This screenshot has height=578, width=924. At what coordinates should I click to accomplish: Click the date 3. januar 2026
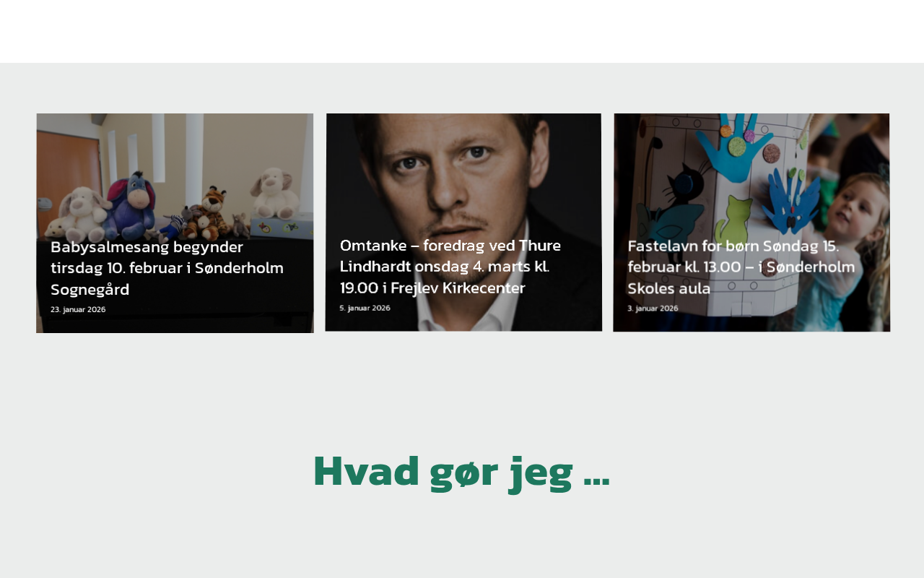(x=653, y=308)
